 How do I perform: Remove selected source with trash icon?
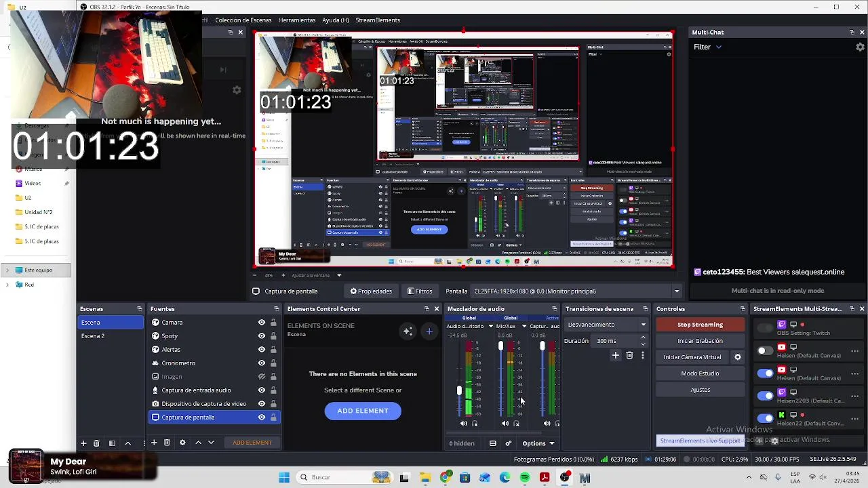tap(167, 443)
